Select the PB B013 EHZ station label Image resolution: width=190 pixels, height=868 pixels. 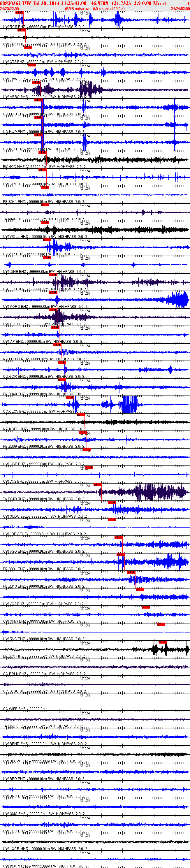pos(43,586)
